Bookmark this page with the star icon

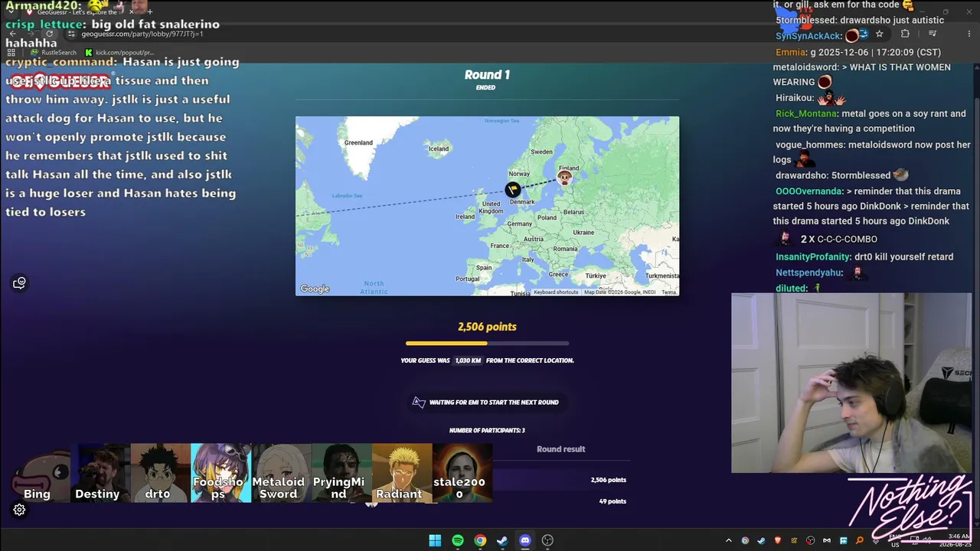pos(880,34)
